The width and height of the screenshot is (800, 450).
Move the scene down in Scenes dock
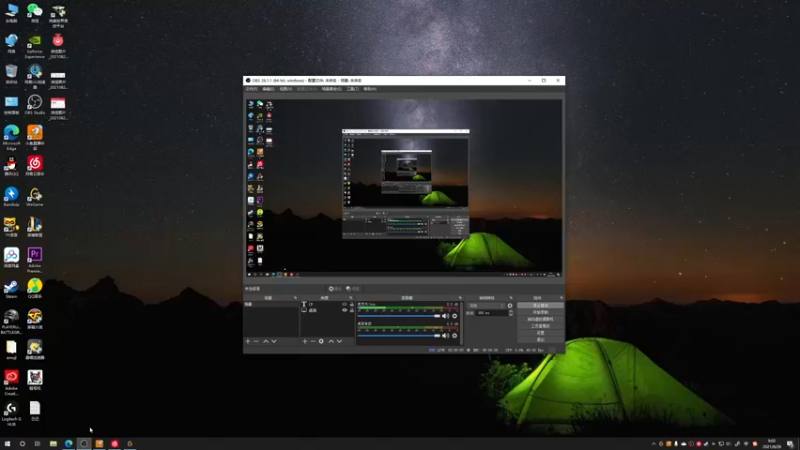274,341
